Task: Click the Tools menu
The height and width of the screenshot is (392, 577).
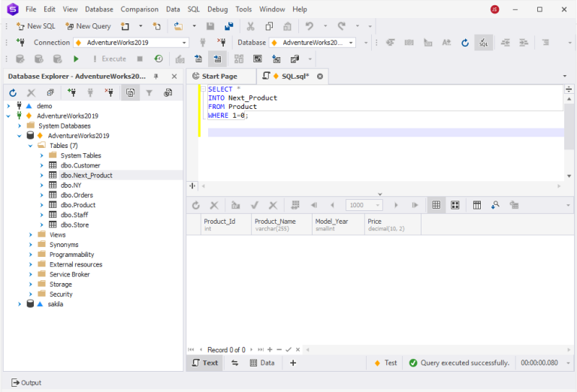Action: tap(243, 9)
